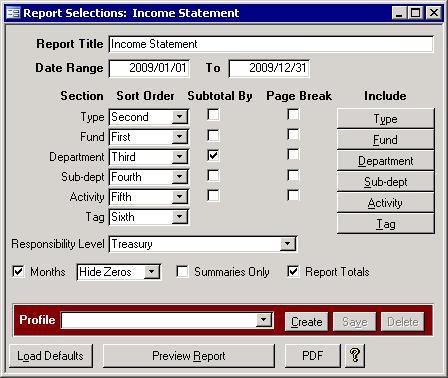Click the start date field 2009/01/01
The image size is (448, 378).
(149, 68)
